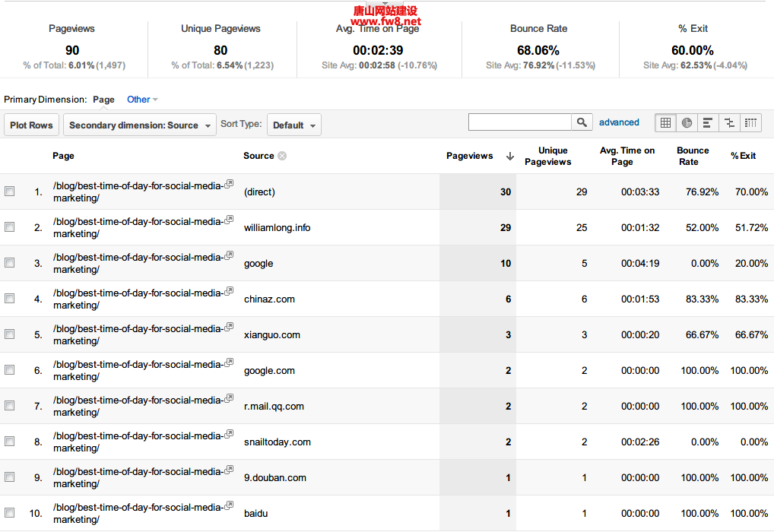Click the (direct) source cell

point(259,192)
